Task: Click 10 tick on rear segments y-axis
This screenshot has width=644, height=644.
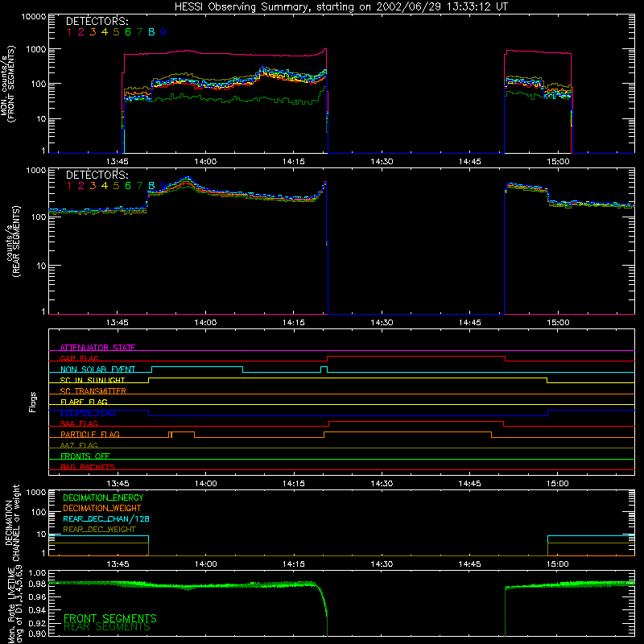Action: coord(41,266)
